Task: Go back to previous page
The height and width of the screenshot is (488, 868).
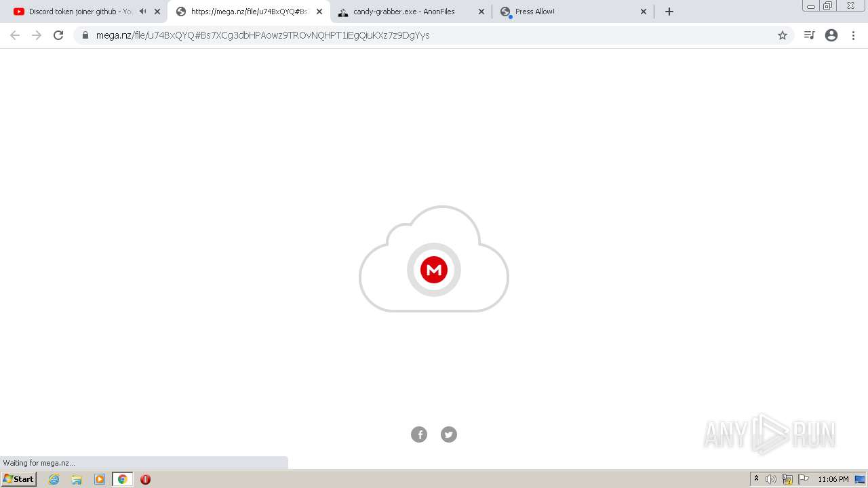Action: (15, 35)
